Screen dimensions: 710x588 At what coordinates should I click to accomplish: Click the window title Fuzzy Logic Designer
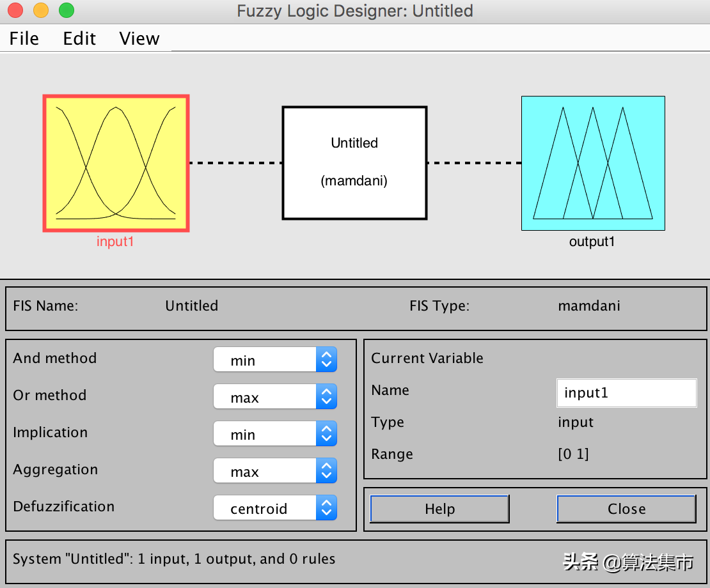coord(355,11)
